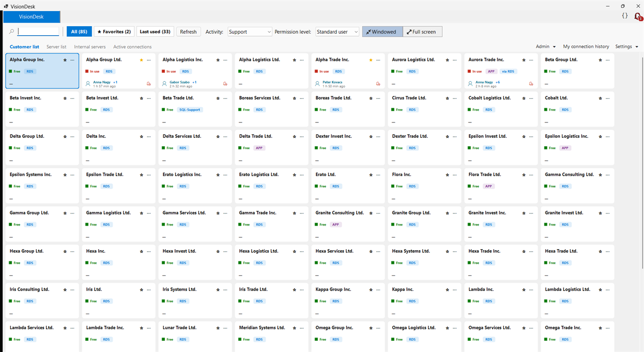Click the curly braces icon
The width and height of the screenshot is (644, 352).
tap(625, 16)
